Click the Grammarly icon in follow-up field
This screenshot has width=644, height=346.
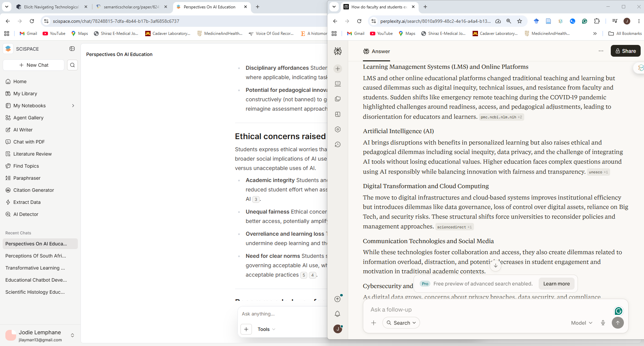point(619,311)
